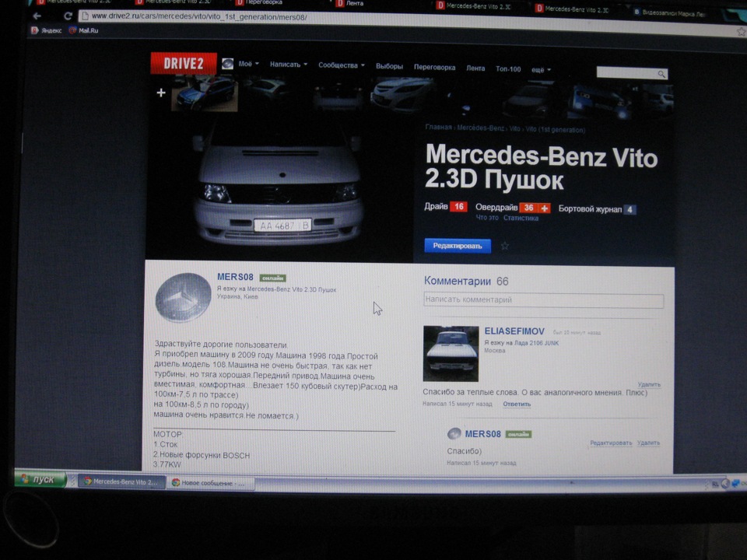
Task: Click the Mercedes emblem avatar of MERS08
Action: tap(184, 298)
